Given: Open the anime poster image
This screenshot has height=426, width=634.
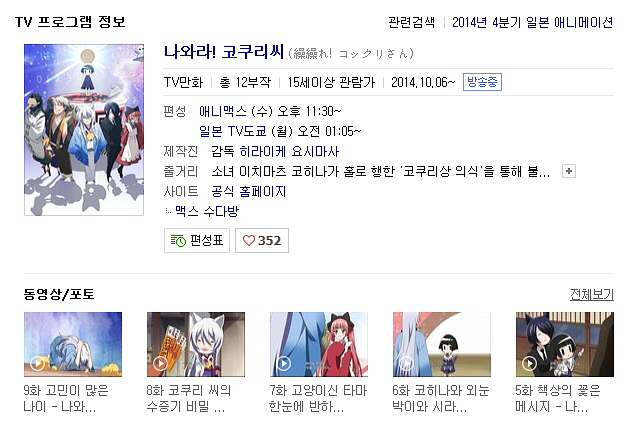Looking at the screenshot, I should [84, 130].
